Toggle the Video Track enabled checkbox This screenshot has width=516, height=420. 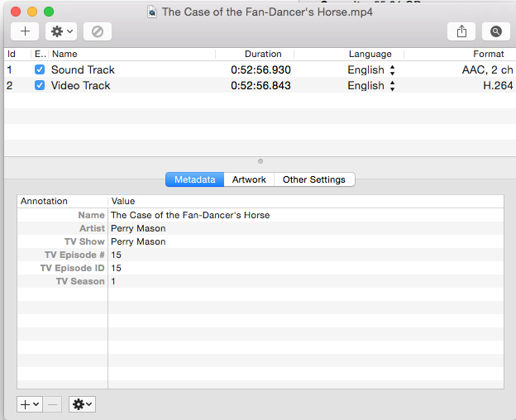(x=40, y=85)
